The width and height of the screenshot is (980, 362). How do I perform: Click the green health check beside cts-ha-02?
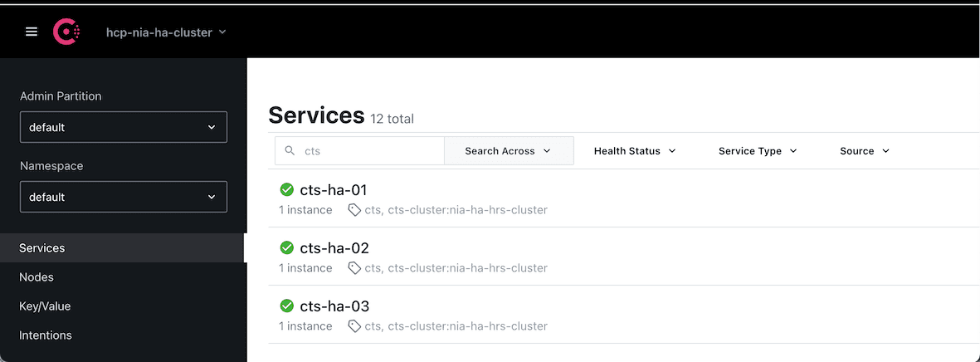(x=287, y=247)
